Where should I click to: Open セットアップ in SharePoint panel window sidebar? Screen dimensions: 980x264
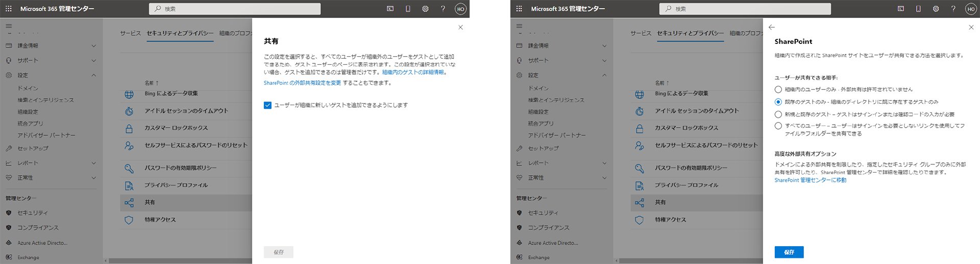(543, 149)
